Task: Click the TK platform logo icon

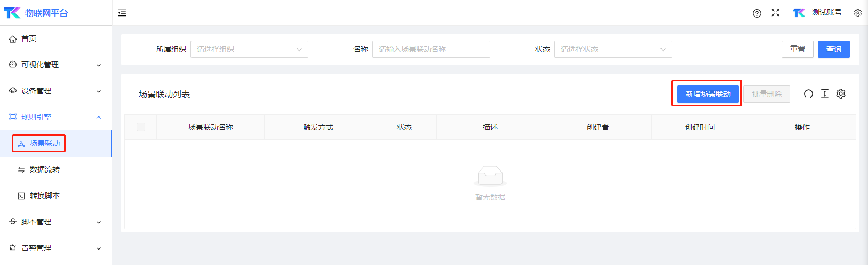Action: point(12,13)
